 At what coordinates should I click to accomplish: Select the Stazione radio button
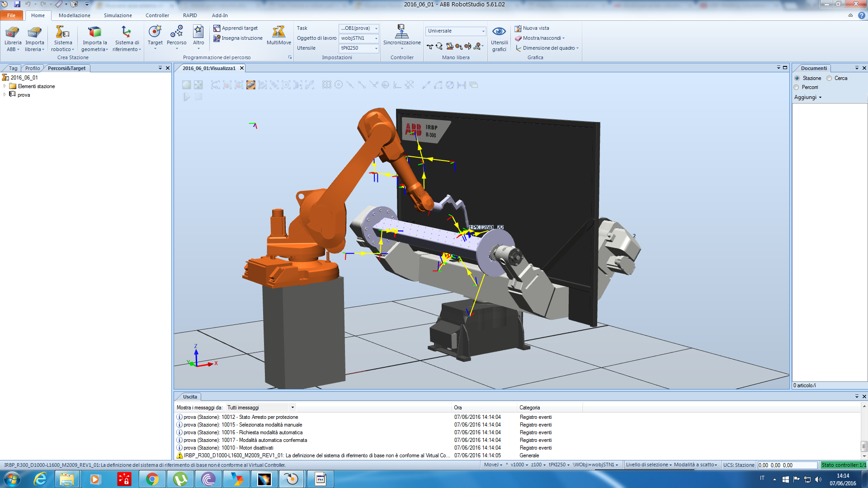click(x=797, y=78)
